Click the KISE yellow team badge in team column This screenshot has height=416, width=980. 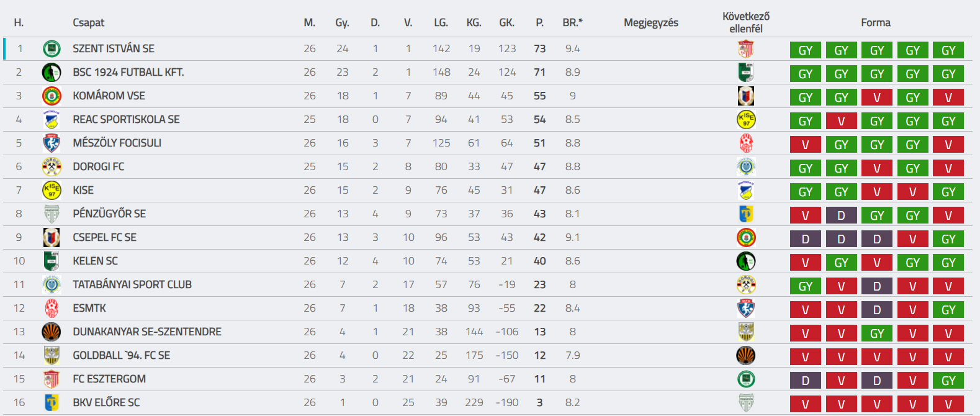coord(52,190)
